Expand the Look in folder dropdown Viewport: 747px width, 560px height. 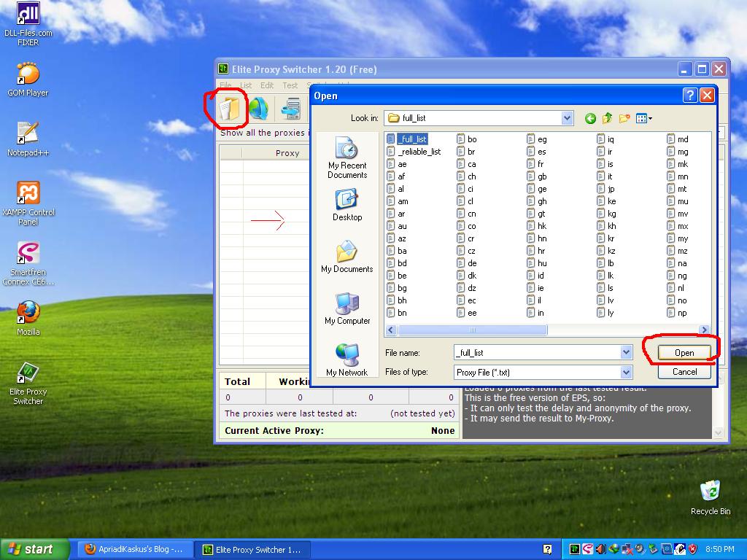[567, 118]
